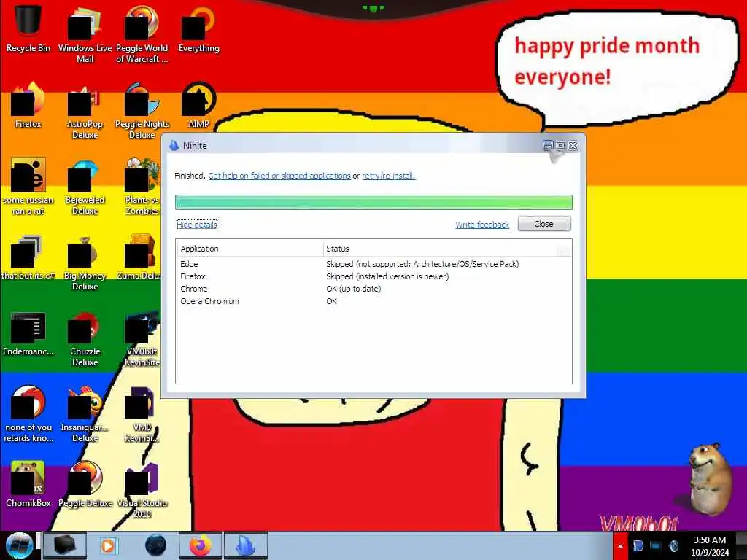The width and height of the screenshot is (747, 560).
Task: Maximize the Ninite window
Action: coord(561,145)
